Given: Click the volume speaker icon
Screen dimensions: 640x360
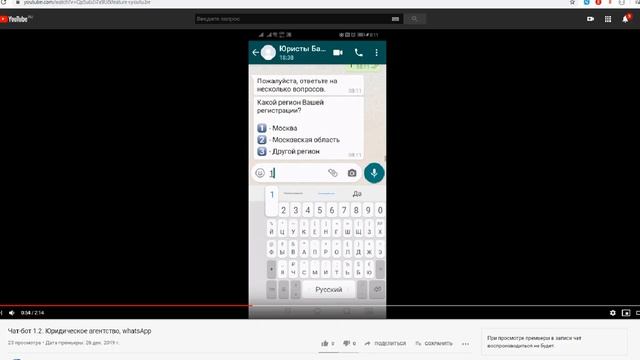Looking at the screenshot, I should pos(12,313).
